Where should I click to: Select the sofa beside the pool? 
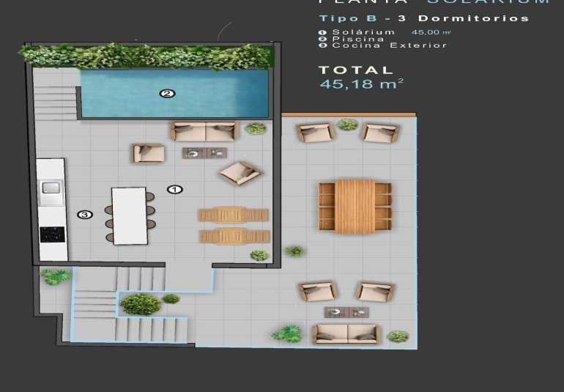[x=204, y=131]
